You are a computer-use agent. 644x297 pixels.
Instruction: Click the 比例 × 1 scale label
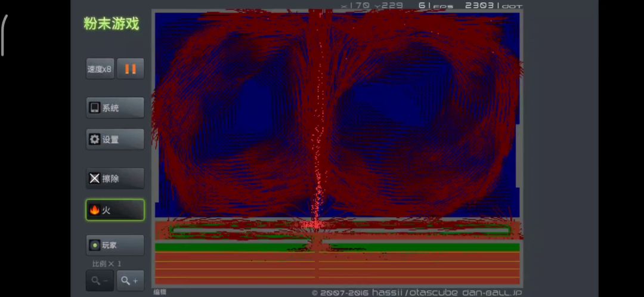tap(107, 264)
